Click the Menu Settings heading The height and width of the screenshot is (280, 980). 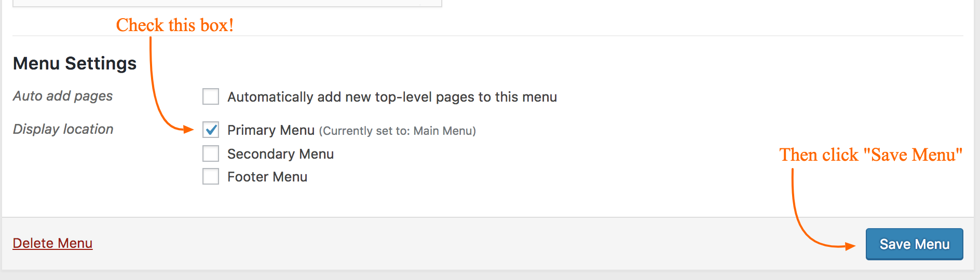pos(75,63)
